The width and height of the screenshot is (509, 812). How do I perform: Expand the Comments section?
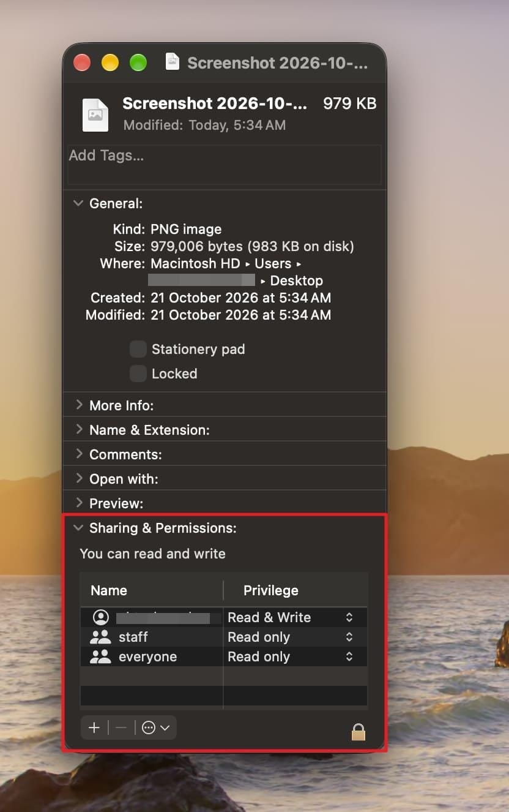coord(78,454)
